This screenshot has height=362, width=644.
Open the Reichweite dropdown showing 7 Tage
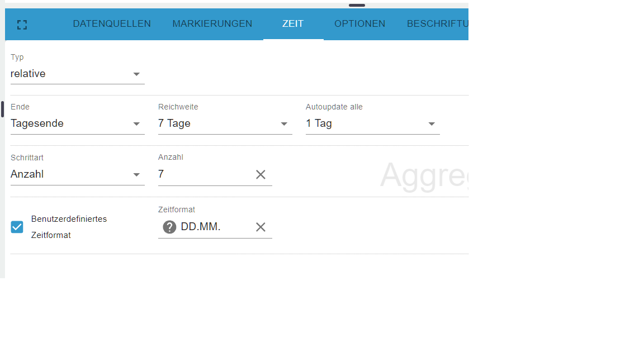[225, 123]
